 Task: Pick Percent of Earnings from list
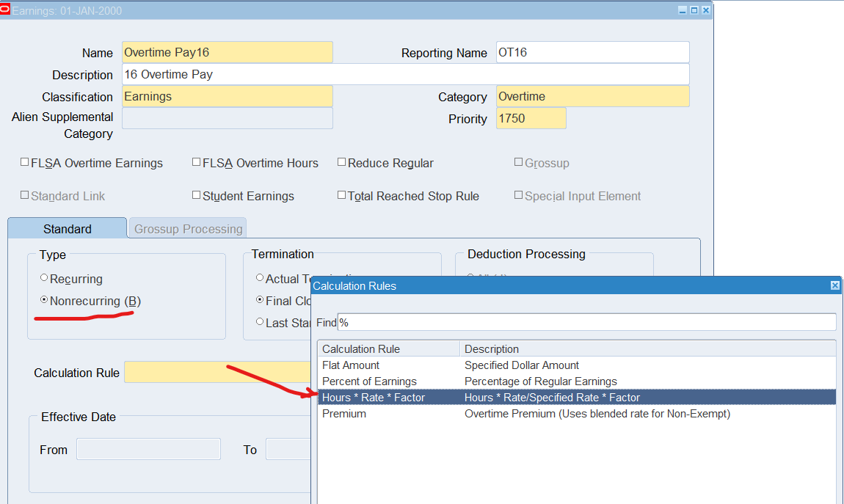click(x=369, y=381)
